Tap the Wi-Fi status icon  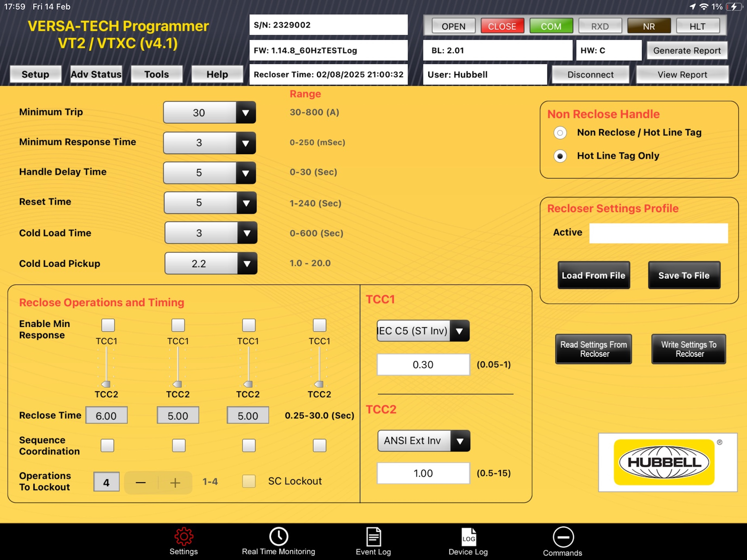point(704,7)
